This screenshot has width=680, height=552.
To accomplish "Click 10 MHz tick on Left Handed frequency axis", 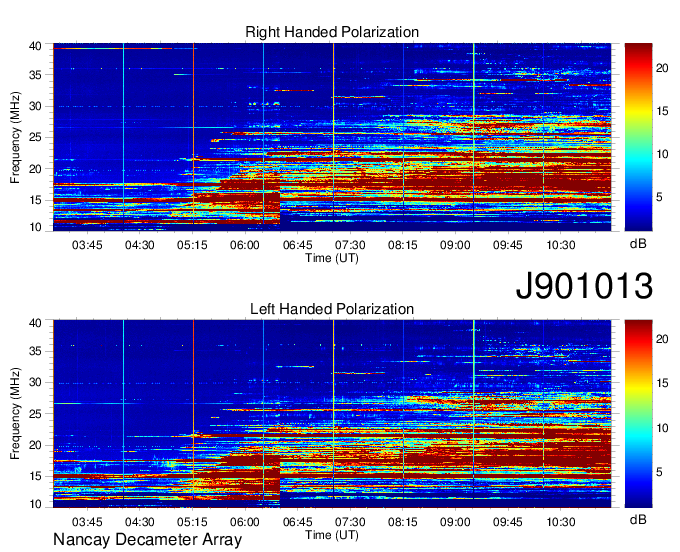I will point(35,504).
